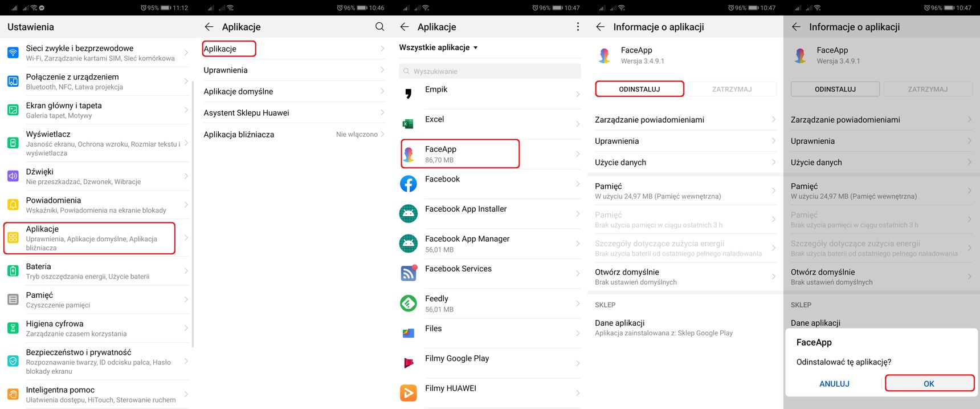
Task: Expand Asystent Sklepu Huawei chevron
Action: click(x=382, y=113)
